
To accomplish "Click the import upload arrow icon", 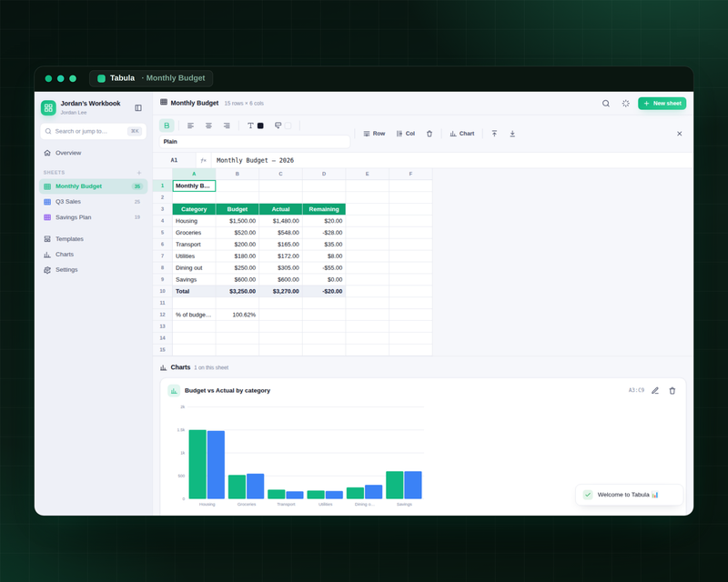I will tap(494, 134).
